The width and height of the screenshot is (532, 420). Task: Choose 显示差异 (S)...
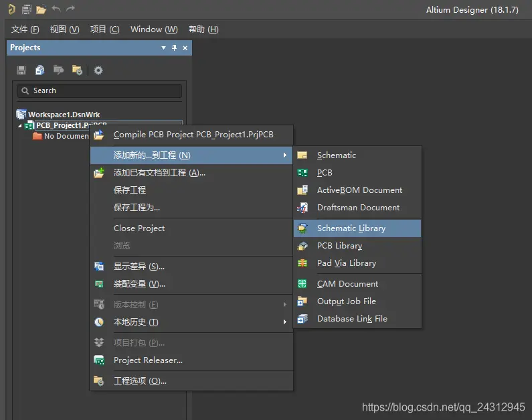(x=191, y=267)
